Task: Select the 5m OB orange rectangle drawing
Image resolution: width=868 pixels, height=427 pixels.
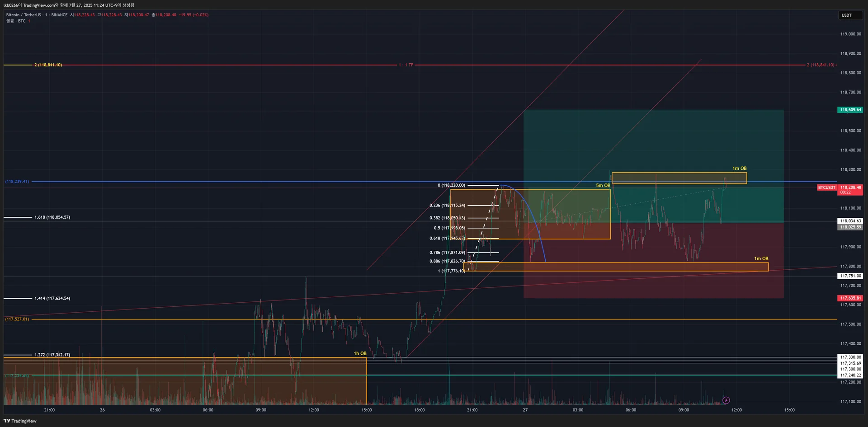Action: (x=530, y=214)
